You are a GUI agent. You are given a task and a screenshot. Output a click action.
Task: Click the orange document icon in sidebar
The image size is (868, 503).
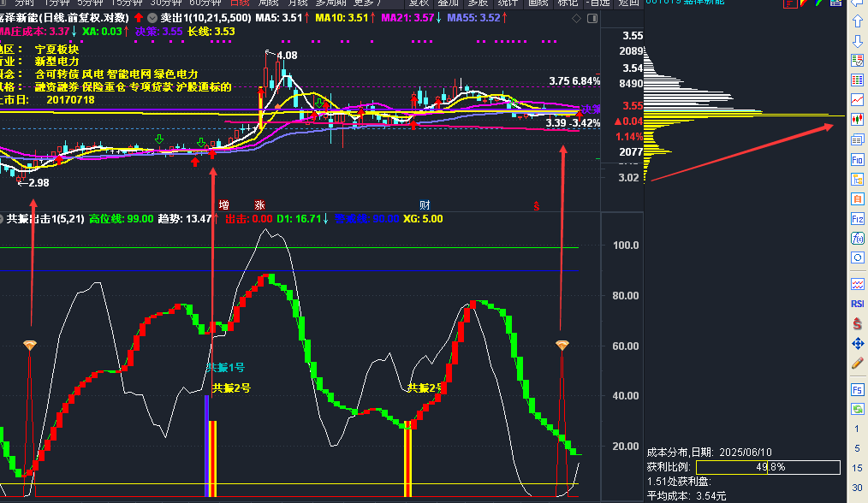pos(858,198)
